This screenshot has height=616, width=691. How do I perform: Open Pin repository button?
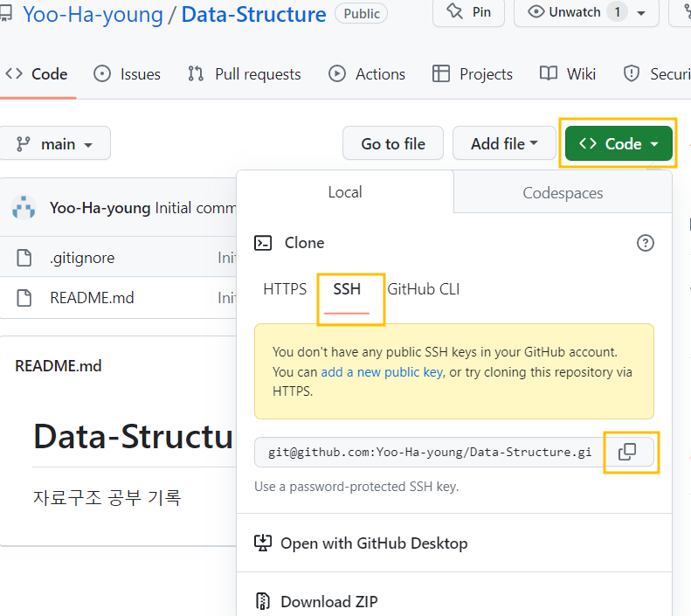pyautogui.click(x=468, y=12)
